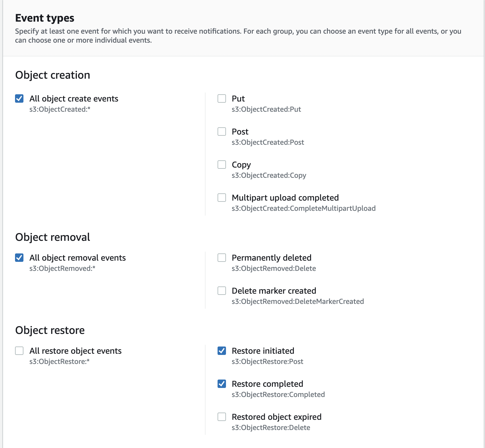Uncheck "All object removal events"
Image resolution: width=485 pixels, height=448 pixels.
[x=19, y=258]
